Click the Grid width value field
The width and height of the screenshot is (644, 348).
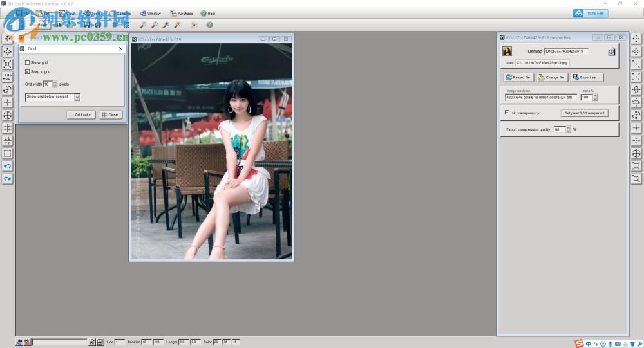[48, 84]
